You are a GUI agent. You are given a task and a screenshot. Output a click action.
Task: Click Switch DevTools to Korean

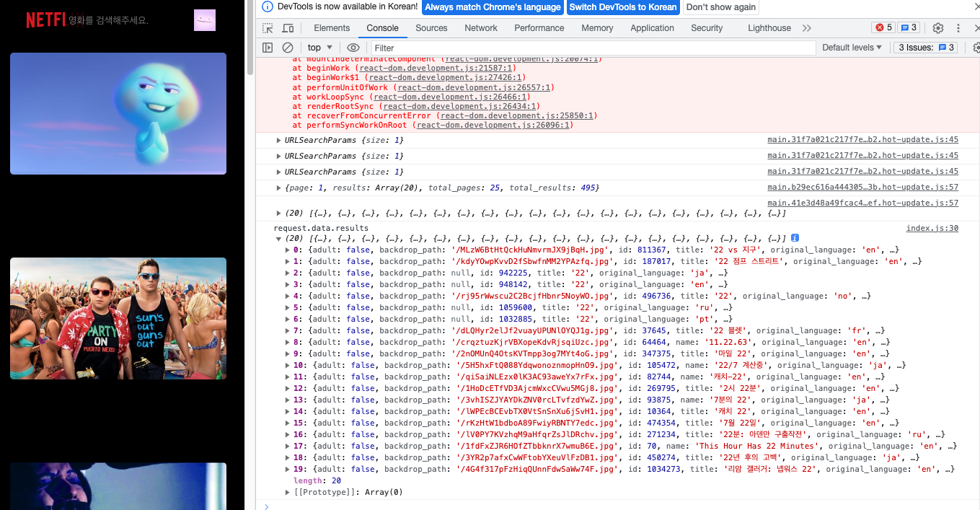623,7
